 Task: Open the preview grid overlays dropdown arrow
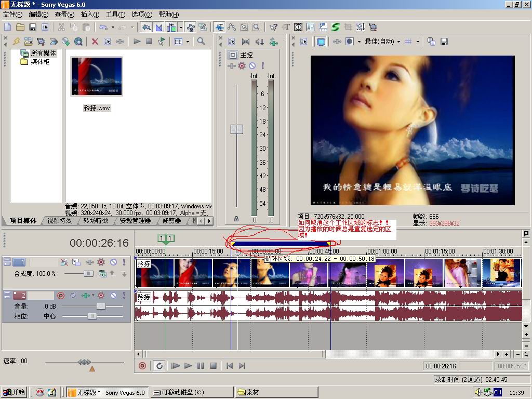(418, 42)
